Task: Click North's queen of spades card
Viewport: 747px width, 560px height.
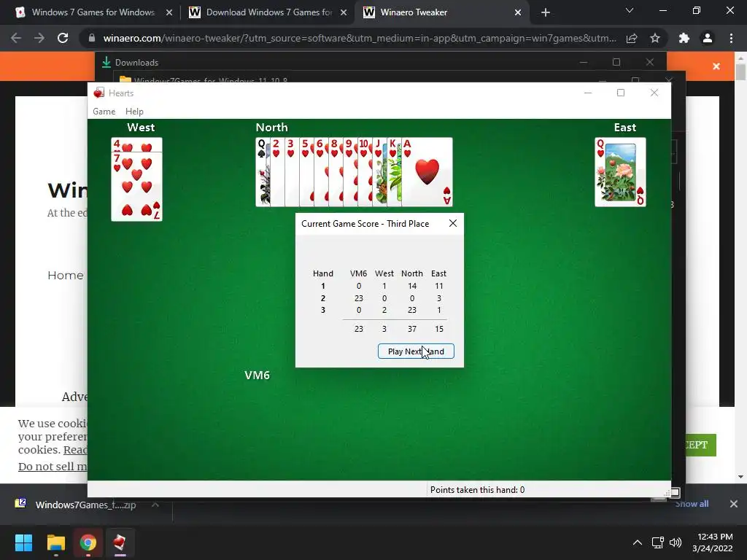Action: point(263,172)
